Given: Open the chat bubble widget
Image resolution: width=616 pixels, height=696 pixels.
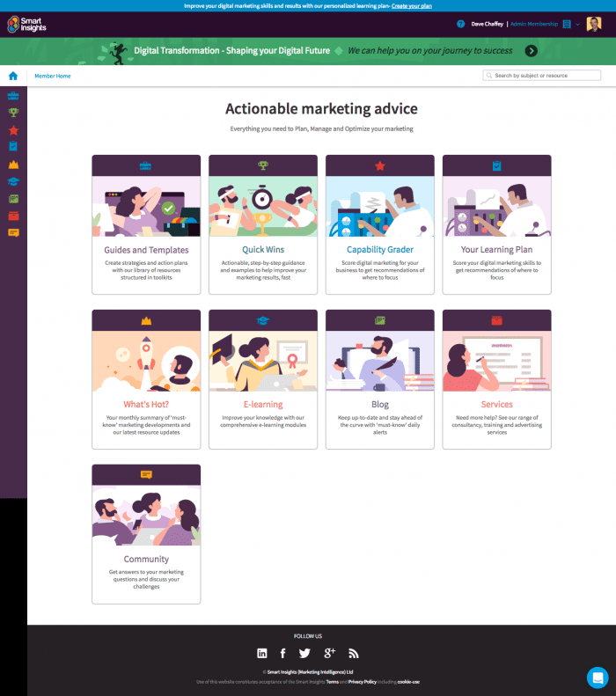Looking at the screenshot, I should 598,678.
